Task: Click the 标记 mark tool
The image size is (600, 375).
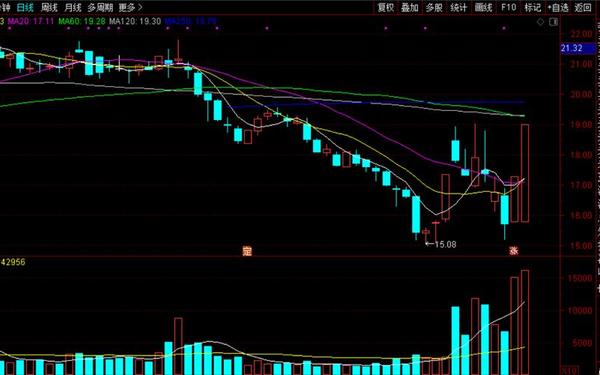Action: 532,7
